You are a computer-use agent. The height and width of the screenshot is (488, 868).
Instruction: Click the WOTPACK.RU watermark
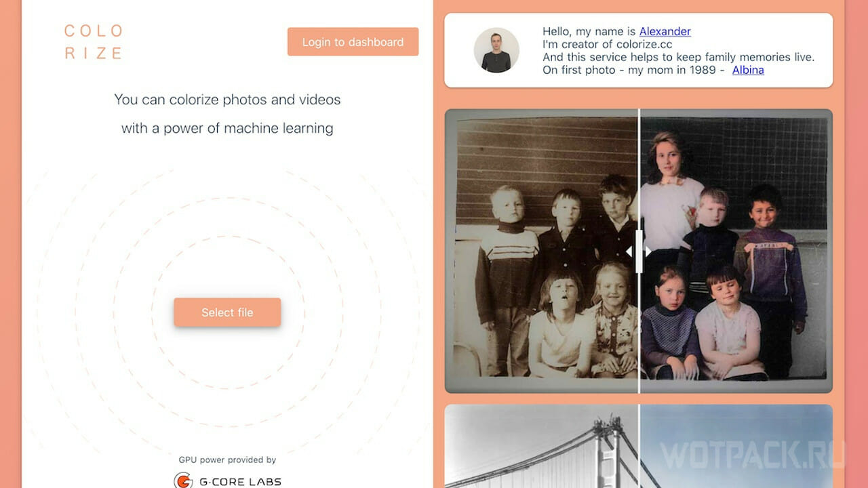753,455
